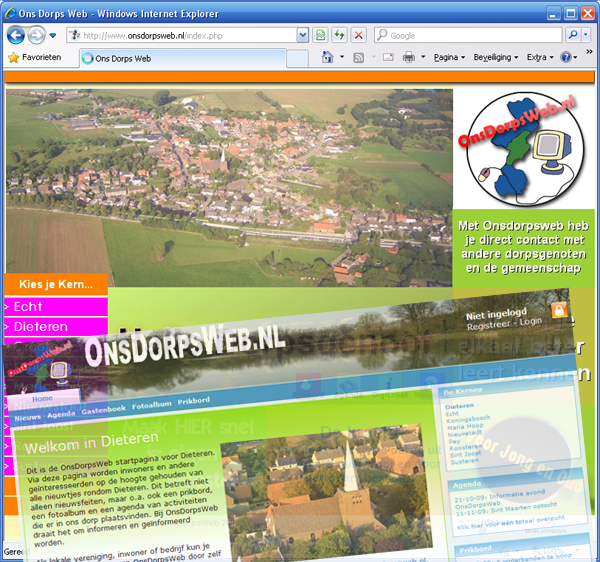The width and height of the screenshot is (600, 562).
Task: Click the Compatibility View icon
Action: coord(320,36)
